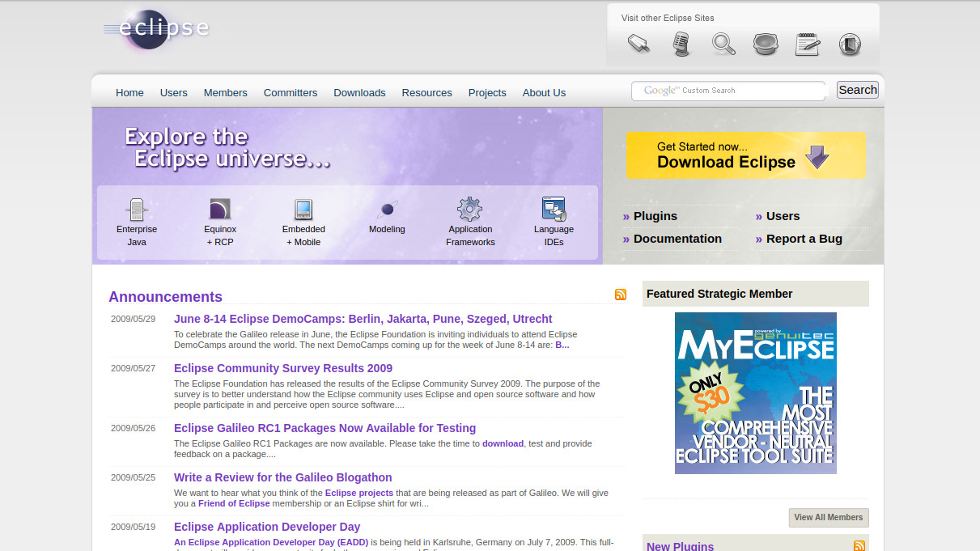
Task: Click the date 2009/05/25
Action: tap(133, 477)
